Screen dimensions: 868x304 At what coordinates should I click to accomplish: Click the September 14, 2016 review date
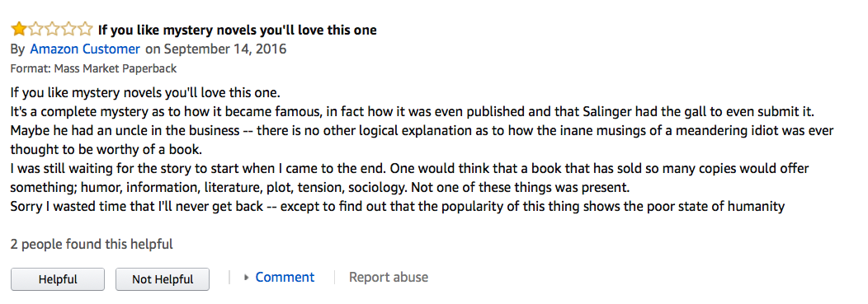click(225, 49)
